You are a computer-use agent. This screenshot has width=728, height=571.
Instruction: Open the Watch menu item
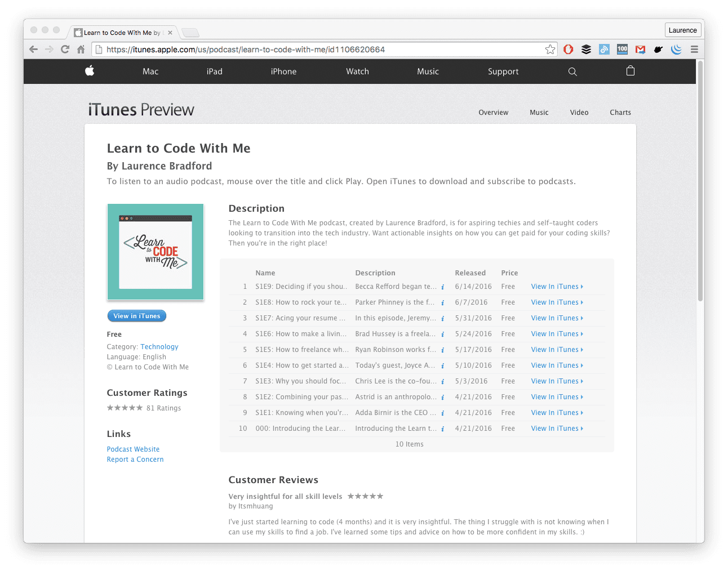357,72
